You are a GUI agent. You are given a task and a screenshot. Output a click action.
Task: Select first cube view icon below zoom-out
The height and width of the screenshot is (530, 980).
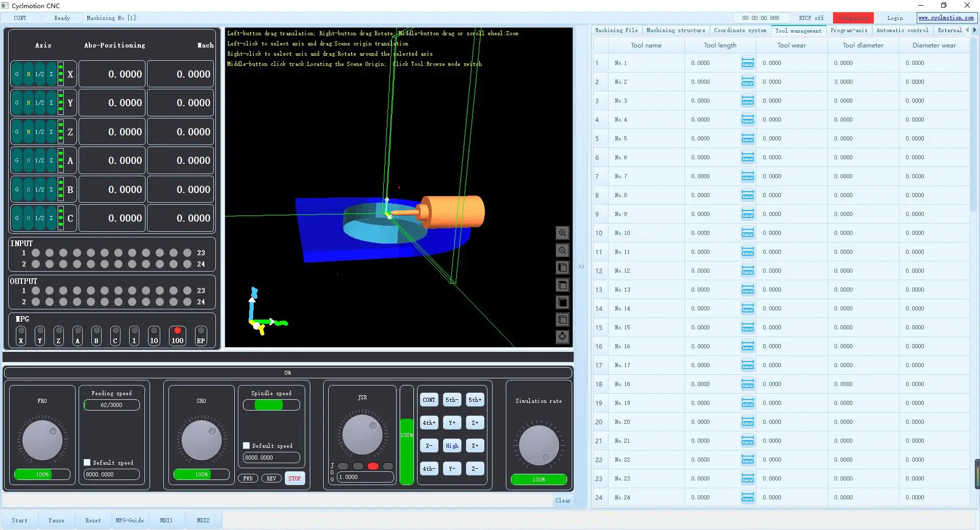click(562, 268)
